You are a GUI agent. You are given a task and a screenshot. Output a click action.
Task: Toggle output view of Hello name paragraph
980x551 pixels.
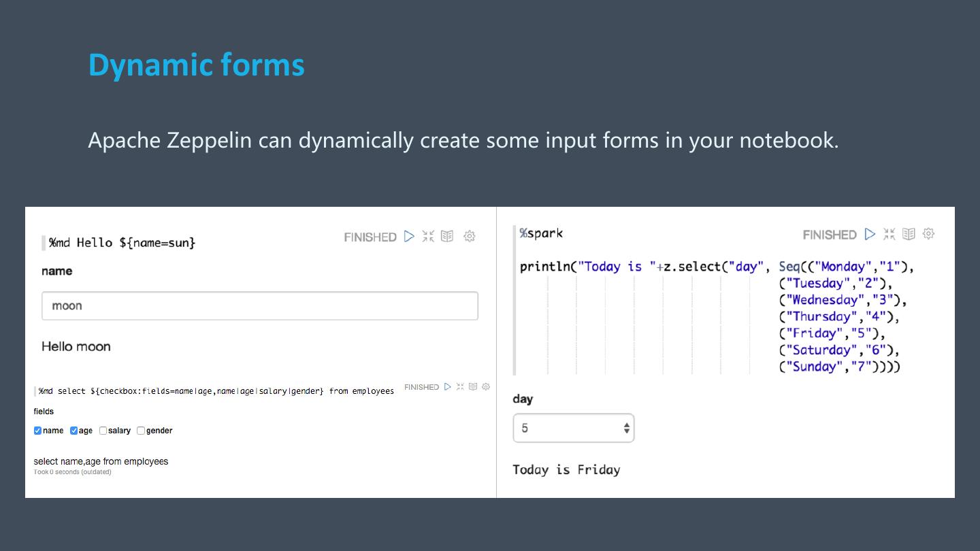[447, 237]
